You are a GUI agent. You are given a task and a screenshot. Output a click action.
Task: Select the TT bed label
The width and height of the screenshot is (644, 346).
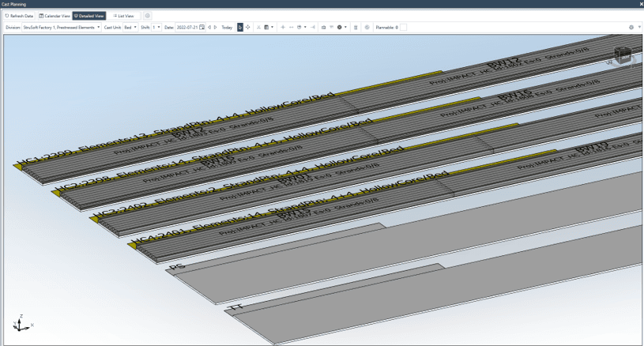coord(236,307)
